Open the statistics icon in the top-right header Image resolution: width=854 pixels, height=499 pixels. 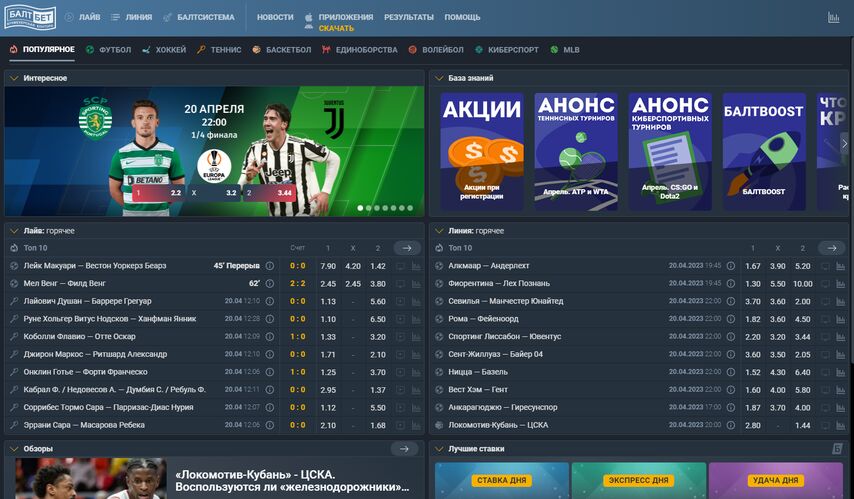pyautogui.click(x=833, y=17)
